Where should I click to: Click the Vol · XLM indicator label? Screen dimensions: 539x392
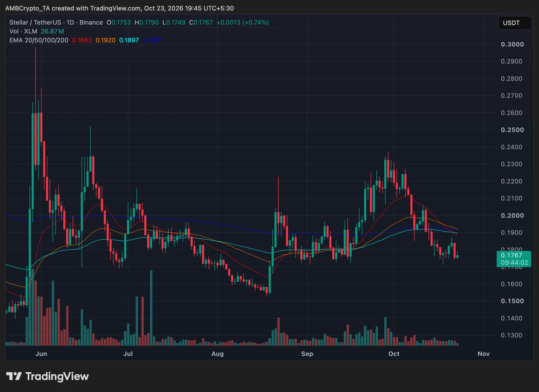(x=23, y=31)
